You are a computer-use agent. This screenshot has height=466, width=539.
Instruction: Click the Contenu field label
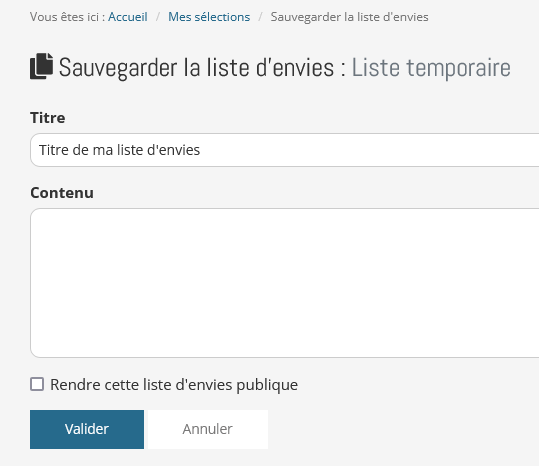[62, 193]
